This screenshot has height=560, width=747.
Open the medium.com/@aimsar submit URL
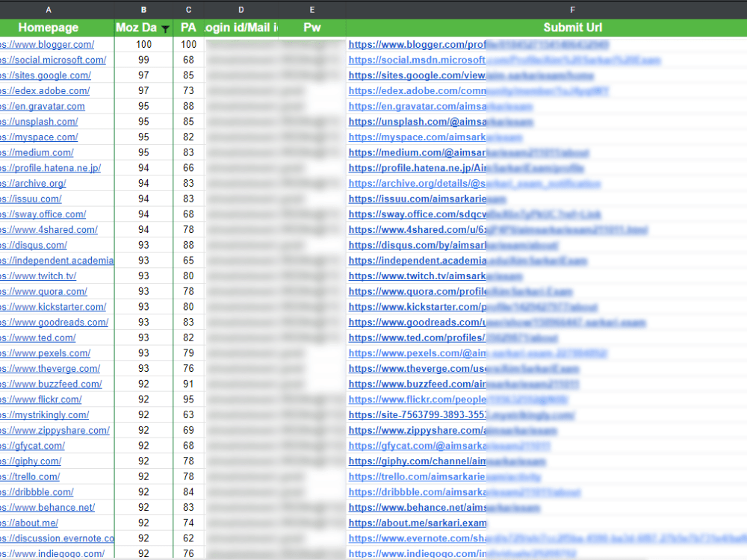click(469, 152)
